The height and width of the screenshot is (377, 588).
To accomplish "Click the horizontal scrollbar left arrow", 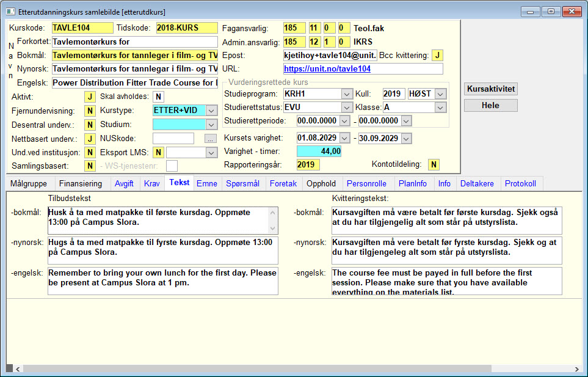I will point(18,369).
